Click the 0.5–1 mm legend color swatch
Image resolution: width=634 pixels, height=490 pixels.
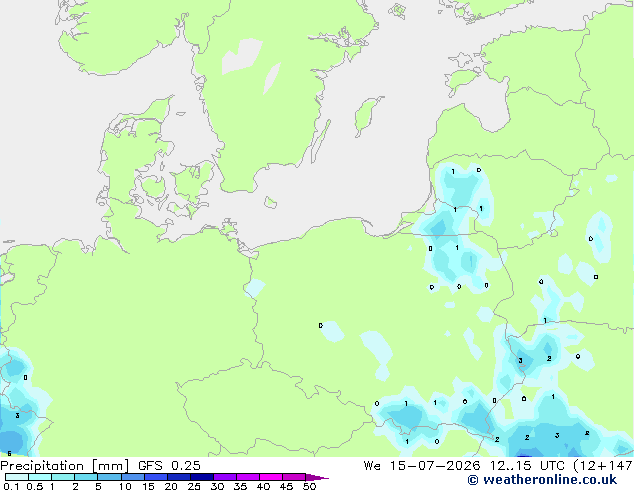[40, 477]
